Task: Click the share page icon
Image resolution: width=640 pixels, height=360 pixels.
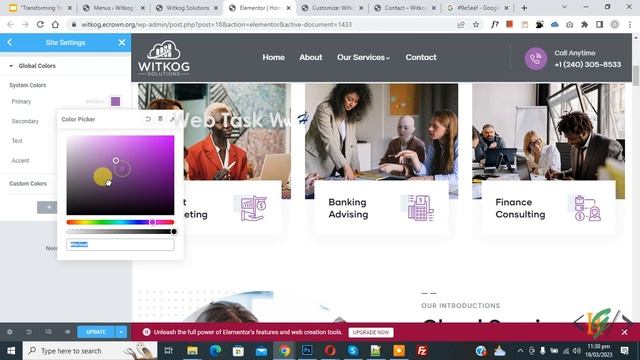Action: tap(461, 24)
